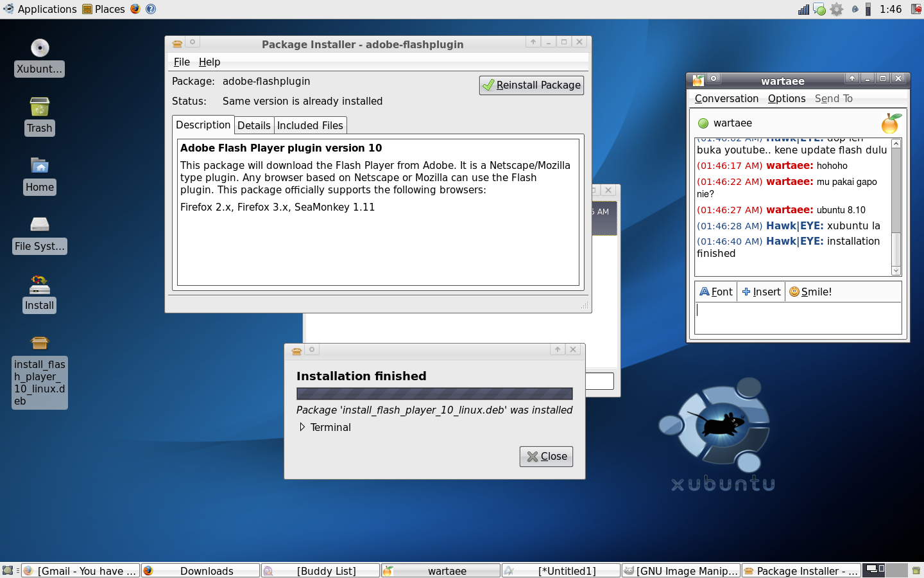
Task: Open the Xubuntu CD desktop icon
Action: click(x=40, y=49)
